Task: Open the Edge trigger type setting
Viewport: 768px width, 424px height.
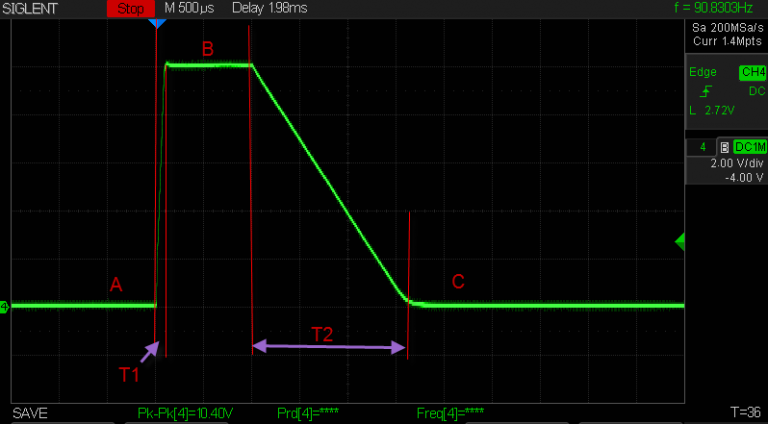Action: point(702,72)
